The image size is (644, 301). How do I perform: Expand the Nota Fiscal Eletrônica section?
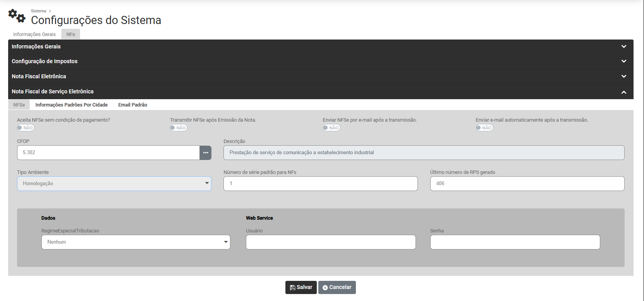[623, 76]
